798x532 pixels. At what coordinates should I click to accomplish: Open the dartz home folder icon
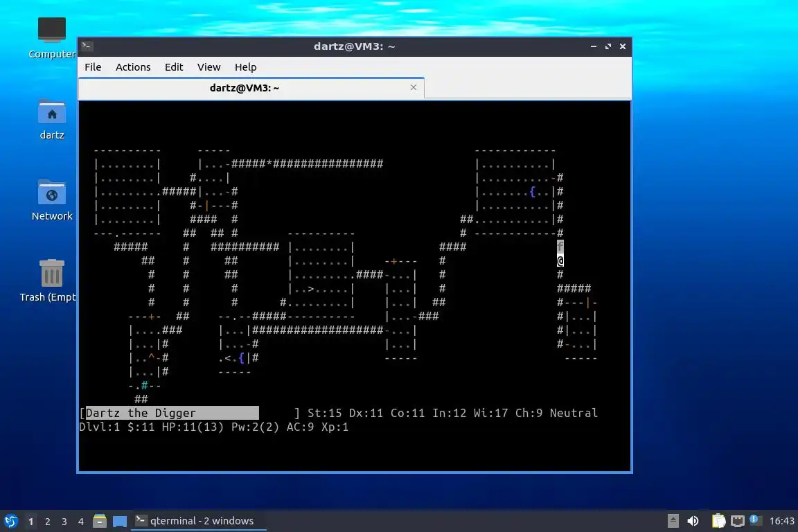(51, 119)
